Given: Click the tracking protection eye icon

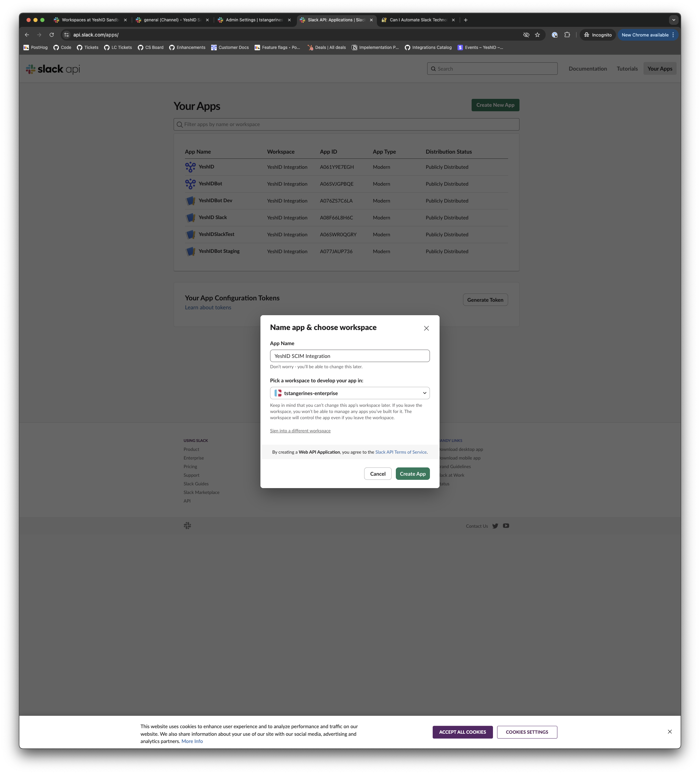Looking at the screenshot, I should [526, 35].
